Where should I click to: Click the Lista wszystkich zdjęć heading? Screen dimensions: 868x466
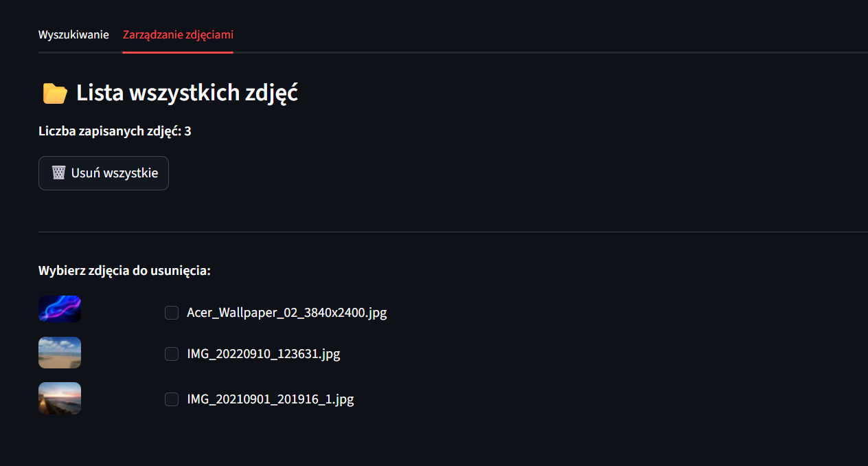tap(187, 93)
